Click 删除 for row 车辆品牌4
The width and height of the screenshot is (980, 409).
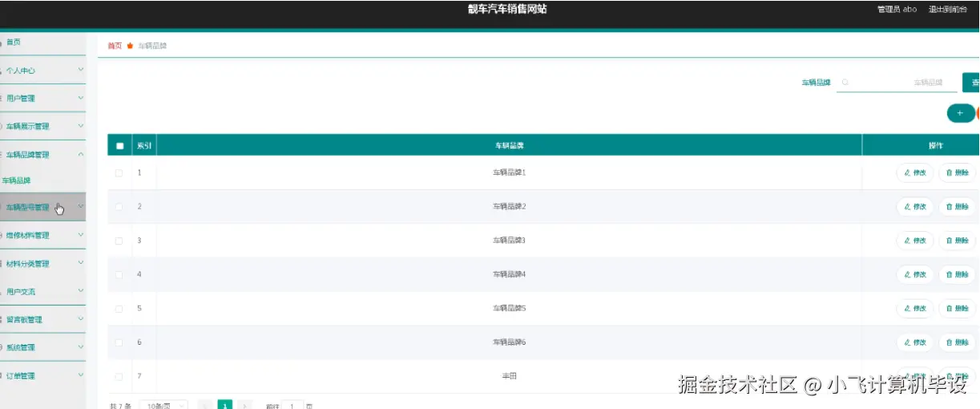pyautogui.click(x=958, y=274)
